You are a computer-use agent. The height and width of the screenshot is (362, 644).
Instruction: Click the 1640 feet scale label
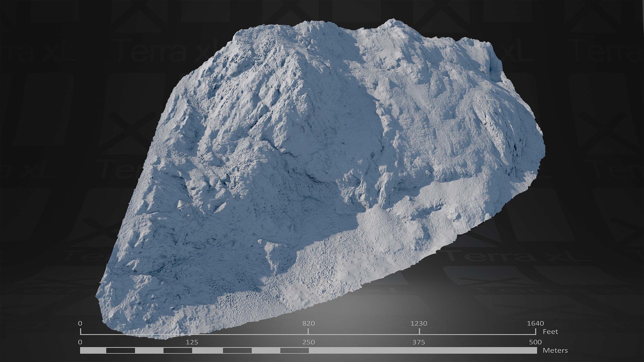(535, 323)
